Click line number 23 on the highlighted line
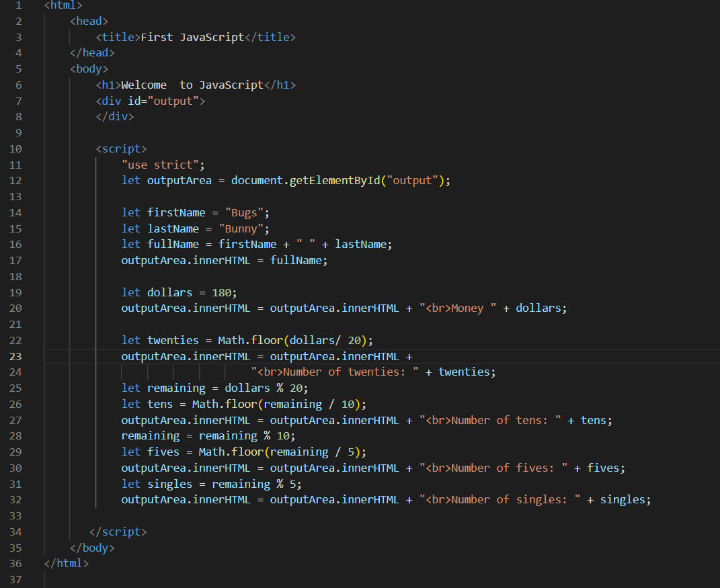This screenshot has width=720, height=588. [15, 355]
